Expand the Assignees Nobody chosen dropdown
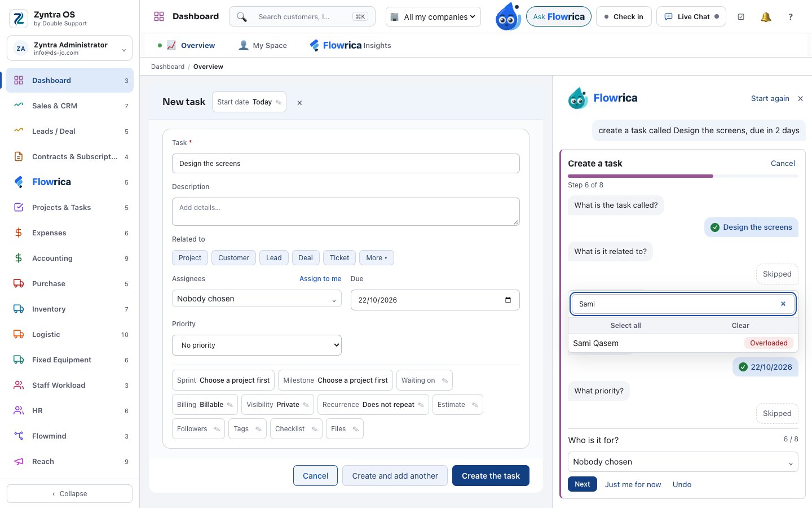Image resolution: width=812 pixels, height=508 pixels. point(257,299)
